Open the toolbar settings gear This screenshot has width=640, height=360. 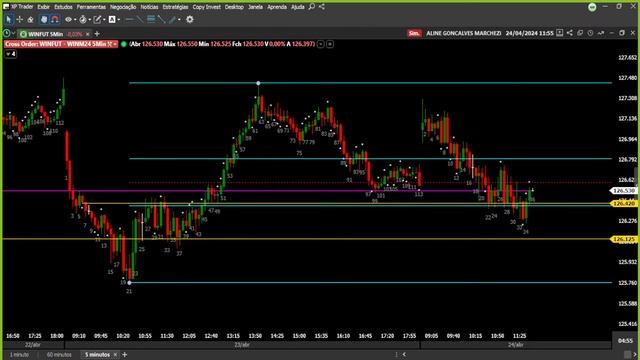pyautogui.click(x=190, y=19)
